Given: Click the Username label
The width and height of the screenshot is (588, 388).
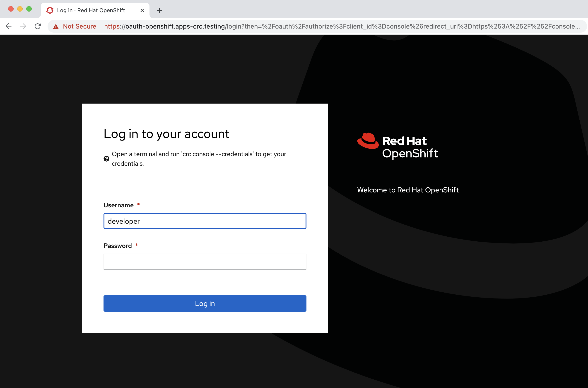Looking at the screenshot, I should coord(118,205).
